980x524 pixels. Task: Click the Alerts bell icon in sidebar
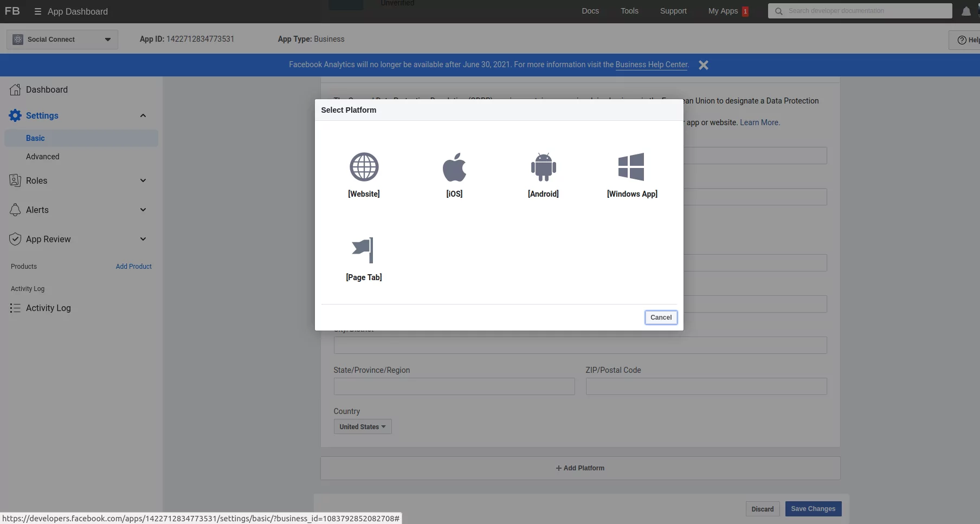15,210
